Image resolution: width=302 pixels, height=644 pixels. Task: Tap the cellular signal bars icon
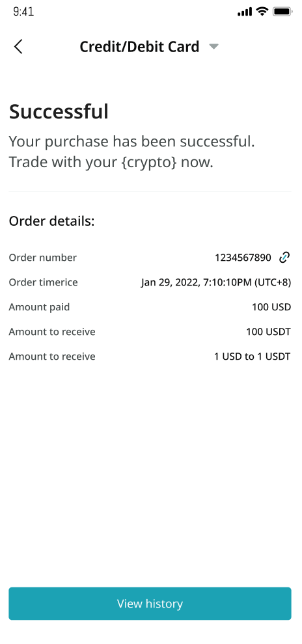245,12
